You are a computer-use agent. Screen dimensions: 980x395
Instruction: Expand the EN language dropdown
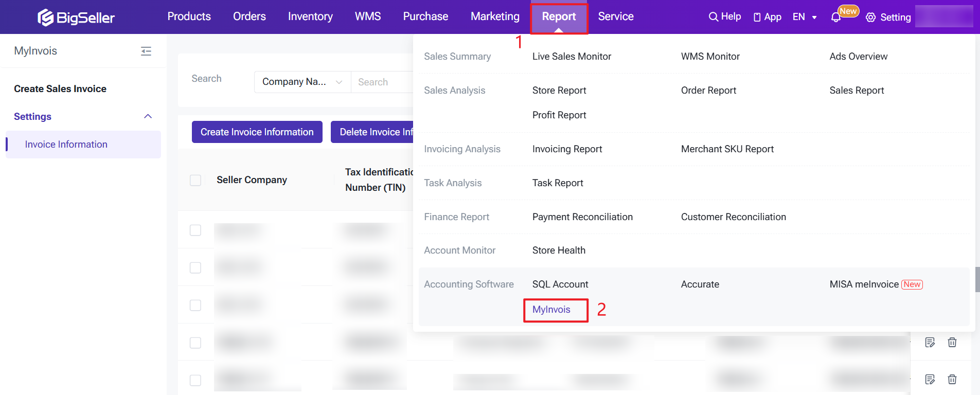[805, 17]
